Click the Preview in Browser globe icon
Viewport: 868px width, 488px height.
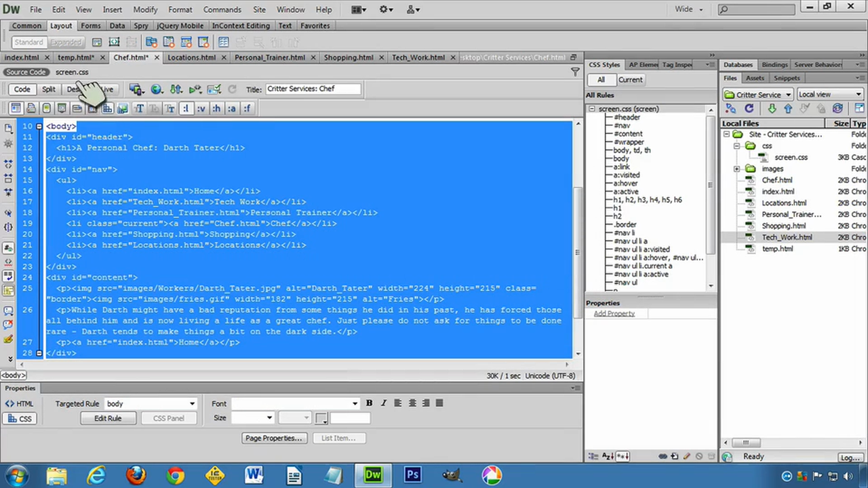click(157, 89)
